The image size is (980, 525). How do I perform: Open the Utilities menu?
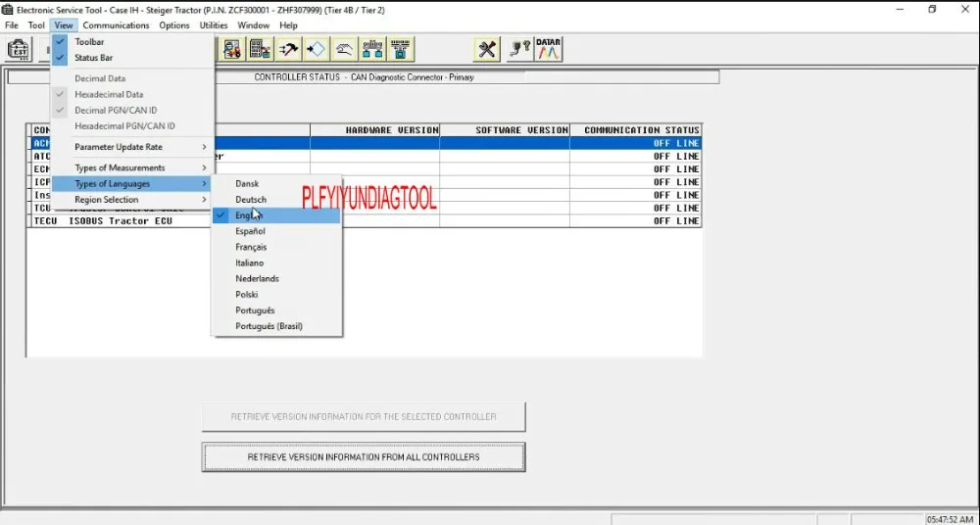[x=214, y=25]
